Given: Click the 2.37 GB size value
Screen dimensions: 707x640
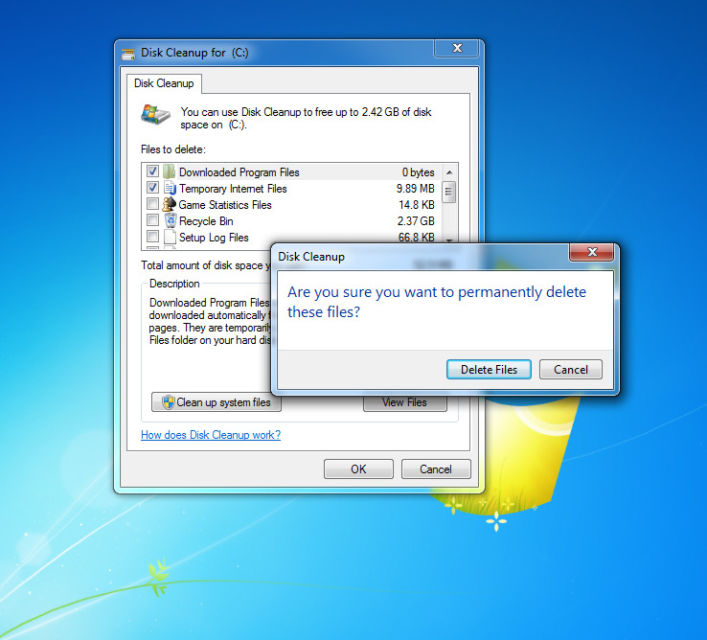Looking at the screenshot, I should tap(416, 221).
